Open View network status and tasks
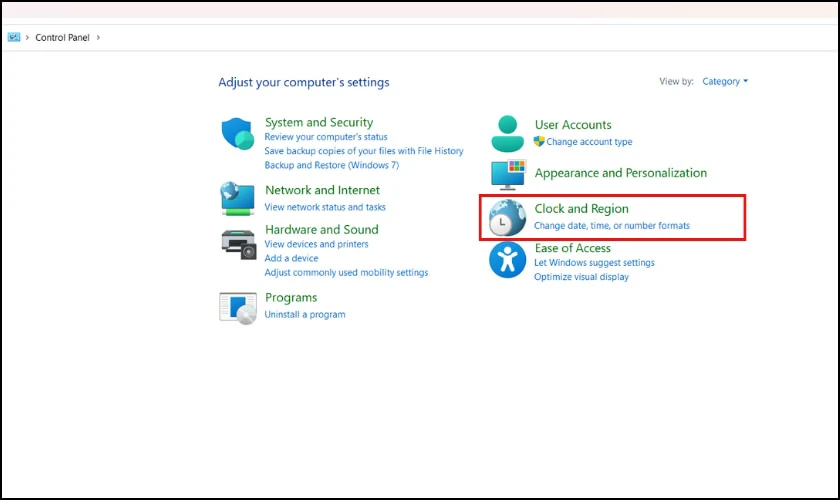 [x=325, y=207]
